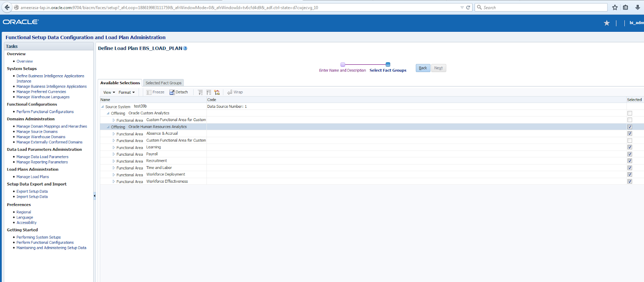This screenshot has height=282, width=644.
Task: Open the URL history dropdown arrow
Action: coord(462,7)
